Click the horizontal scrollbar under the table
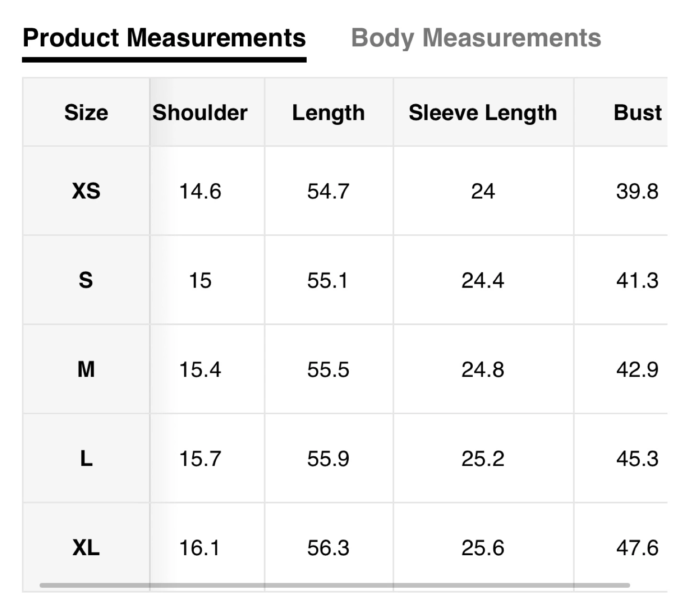Screen dimensions: 689x616 (334, 585)
